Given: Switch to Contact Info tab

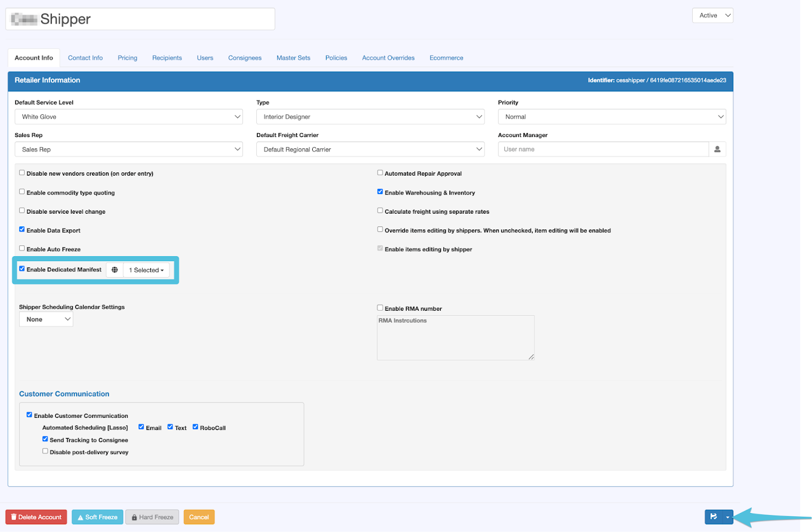Looking at the screenshot, I should point(85,58).
